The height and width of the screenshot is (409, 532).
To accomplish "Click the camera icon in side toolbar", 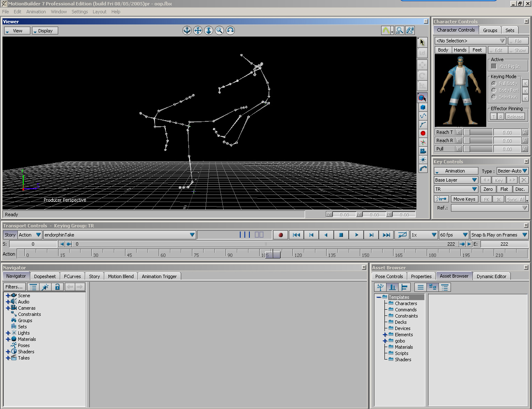I will pyautogui.click(x=423, y=151).
